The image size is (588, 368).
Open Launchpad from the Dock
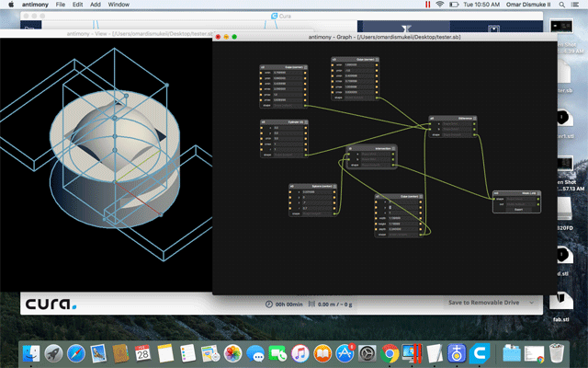(x=53, y=353)
